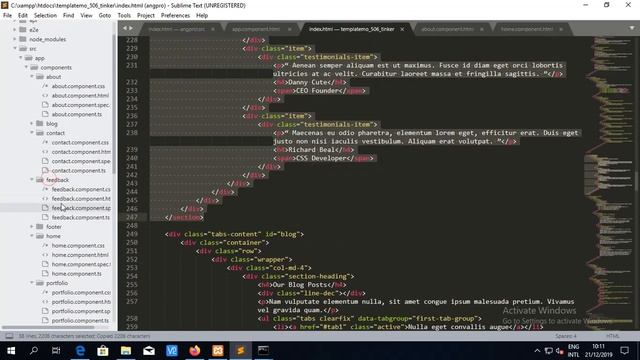Open home.component.html in the sidebar
640x360 pixels.
(x=80, y=255)
